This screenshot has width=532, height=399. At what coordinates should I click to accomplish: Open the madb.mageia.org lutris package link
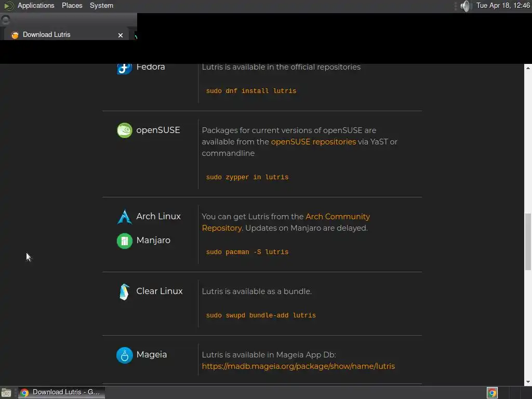click(x=298, y=366)
